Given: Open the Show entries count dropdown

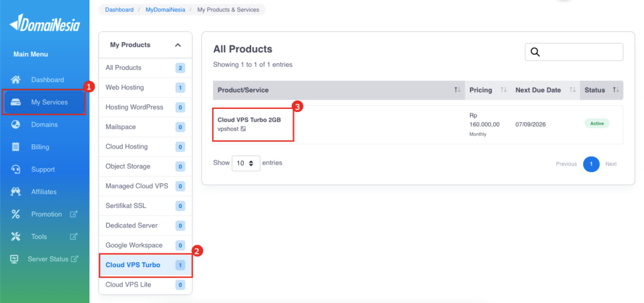Looking at the screenshot, I should (246, 163).
